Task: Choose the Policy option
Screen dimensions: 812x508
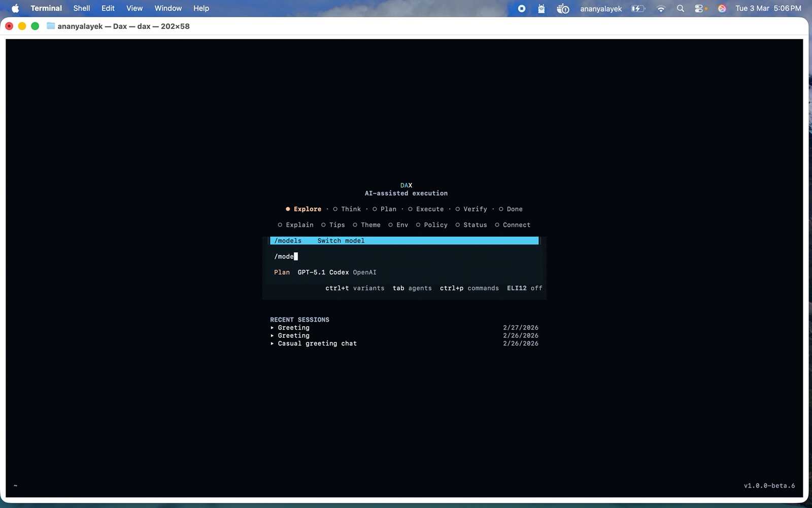Action: [431, 225]
